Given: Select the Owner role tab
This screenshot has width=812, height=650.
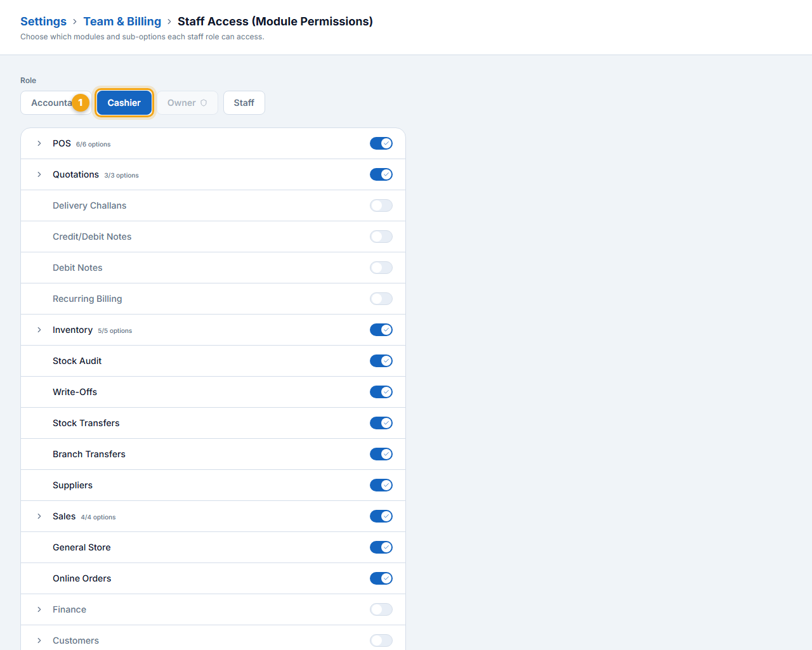Looking at the screenshot, I should coord(187,103).
